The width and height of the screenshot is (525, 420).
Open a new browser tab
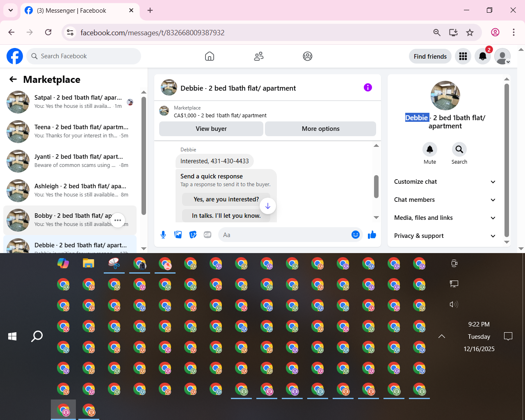[x=150, y=11]
